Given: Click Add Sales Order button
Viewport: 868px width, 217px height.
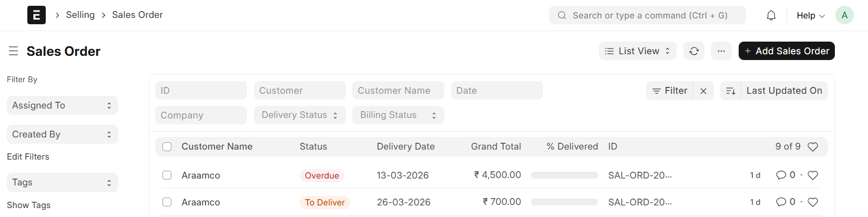Looking at the screenshot, I should click(x=786, y=51).
